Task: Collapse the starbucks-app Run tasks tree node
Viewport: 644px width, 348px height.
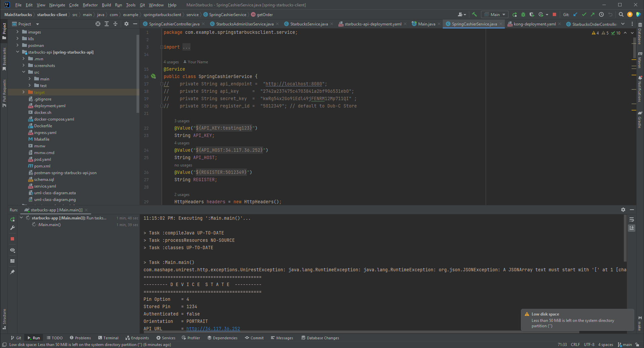Action: 21,217
